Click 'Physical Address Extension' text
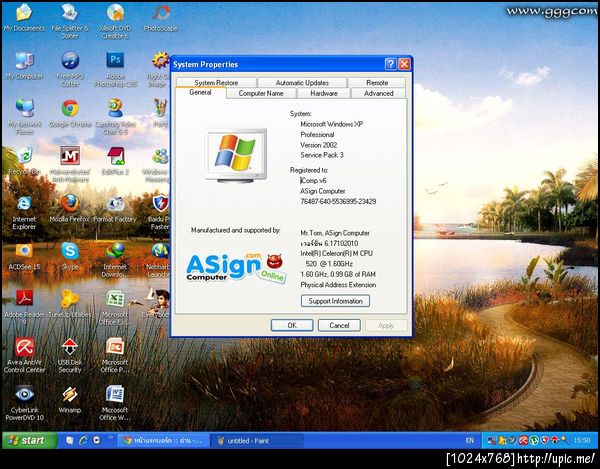600x469 pixels. pos(338,285)
